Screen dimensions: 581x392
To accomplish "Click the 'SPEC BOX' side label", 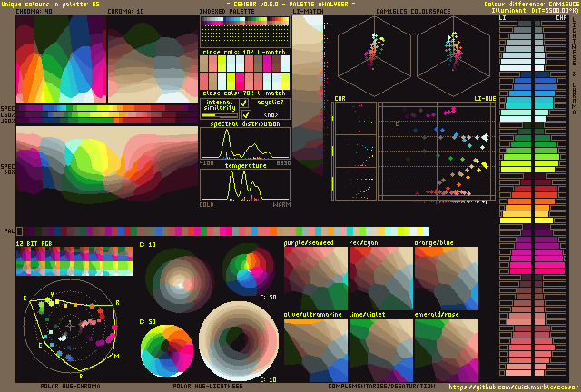I will [x=8, y=170].
